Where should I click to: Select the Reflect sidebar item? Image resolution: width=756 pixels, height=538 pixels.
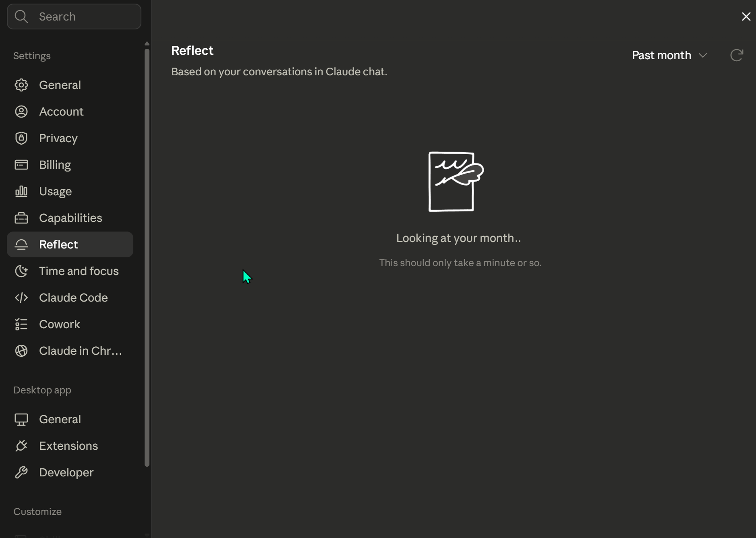coord(70,244)
